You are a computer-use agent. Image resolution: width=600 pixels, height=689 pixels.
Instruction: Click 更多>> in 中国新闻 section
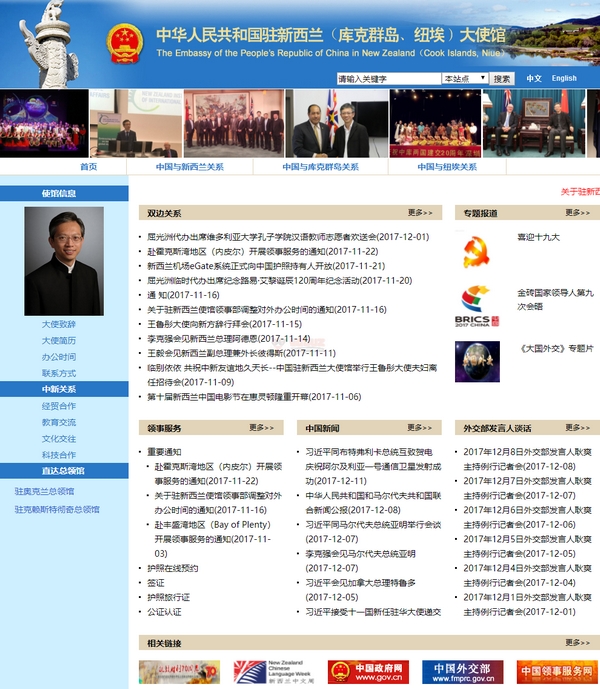click(419, 428)
